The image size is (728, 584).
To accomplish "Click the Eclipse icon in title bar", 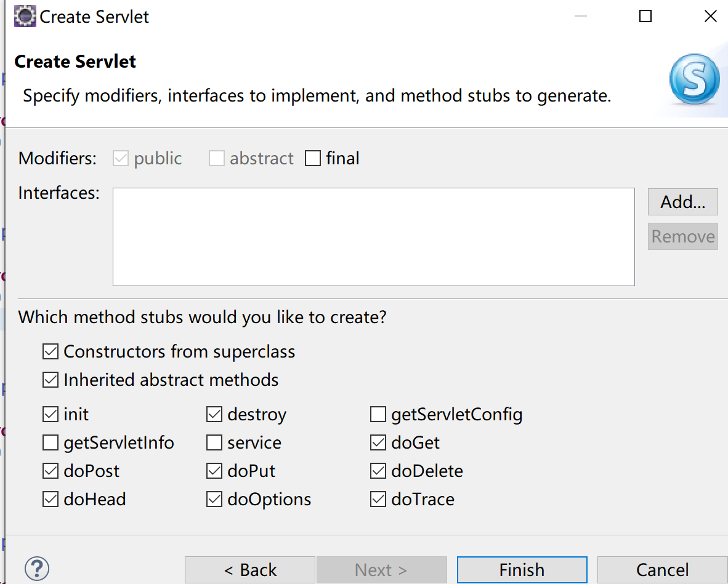I will 25,16.
